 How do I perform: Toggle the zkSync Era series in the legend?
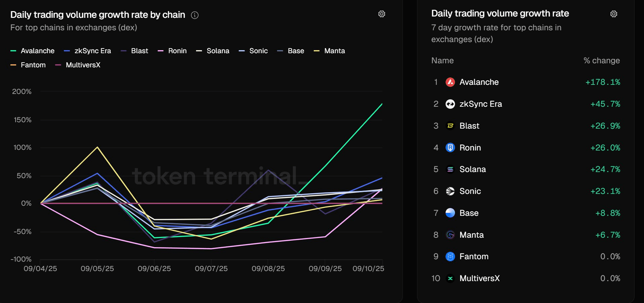(x=87, y=51)
